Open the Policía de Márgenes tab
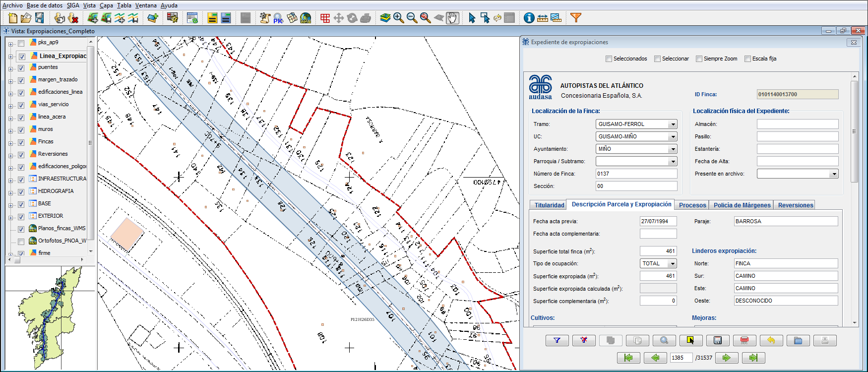Viewport: 868px width, 372px height. 742,205
